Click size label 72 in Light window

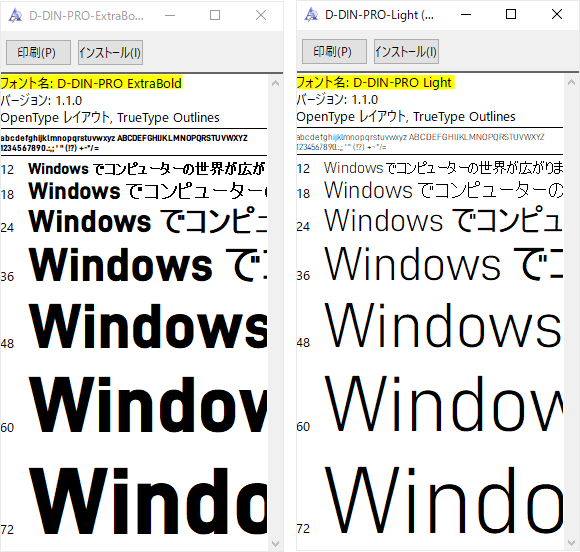(x=303, y=528)
